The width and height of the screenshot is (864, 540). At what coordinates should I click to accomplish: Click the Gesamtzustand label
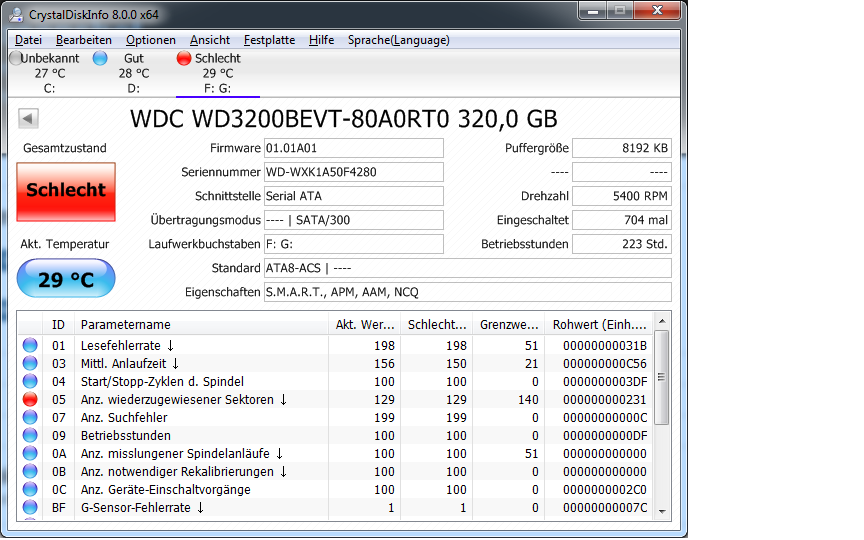(65, 148)
